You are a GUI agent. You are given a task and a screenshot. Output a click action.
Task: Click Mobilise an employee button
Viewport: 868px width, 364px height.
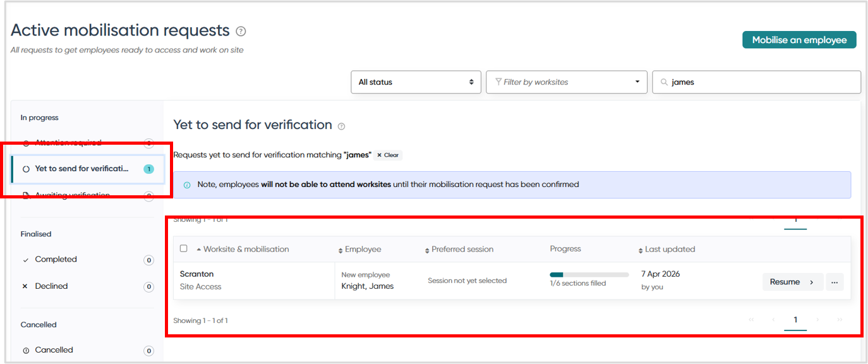[x=799, y=40]
